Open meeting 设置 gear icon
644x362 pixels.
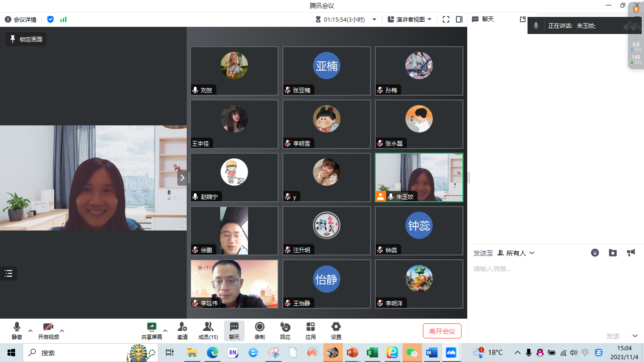coord(336,330)
